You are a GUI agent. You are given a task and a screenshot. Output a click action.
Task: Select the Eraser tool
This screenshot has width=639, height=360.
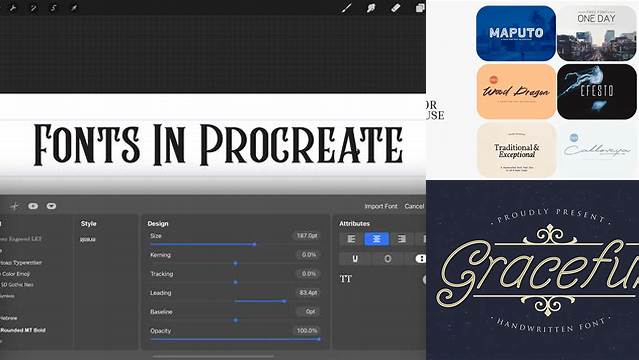[395, 8]
